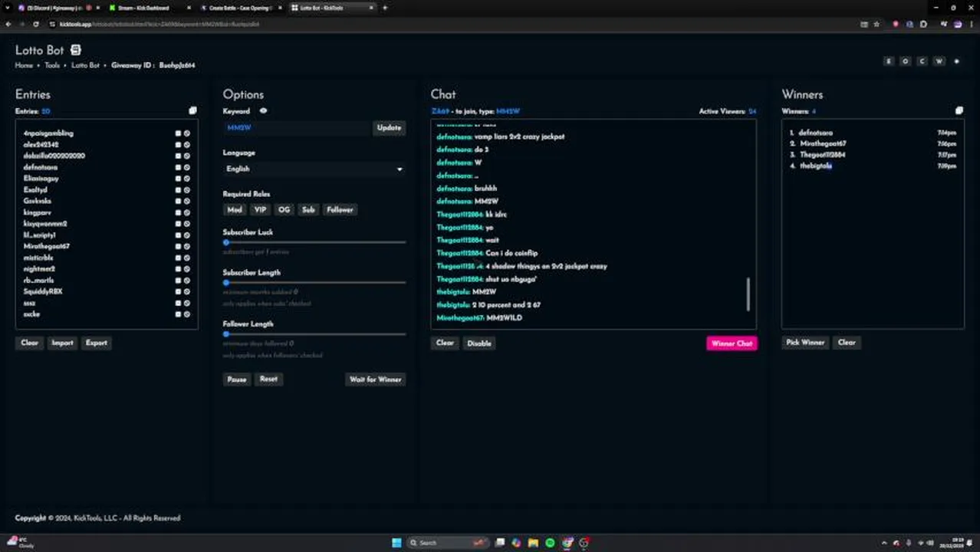Click the ban icon for defnotsara entry

point(186,167)
